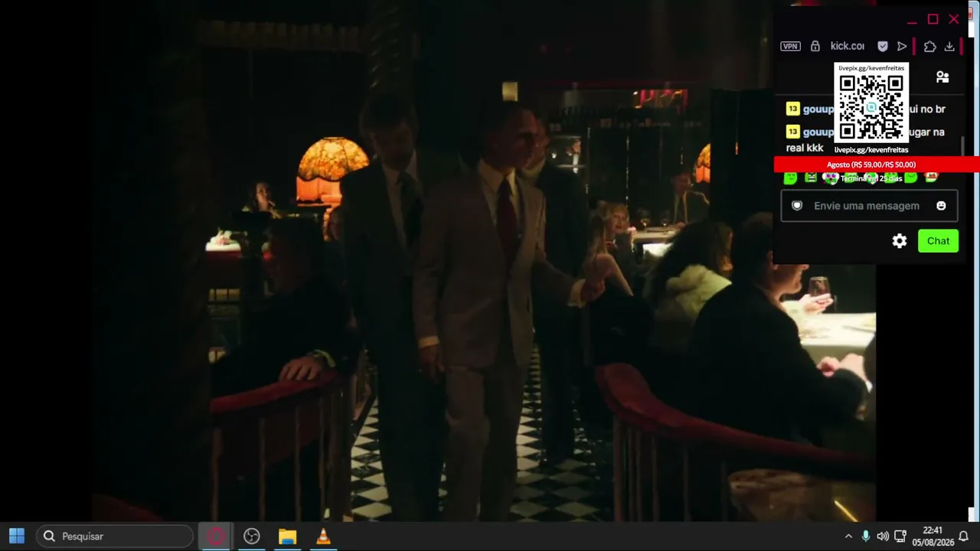The width and height of the screenshot is (980, 551).
Task: Click the first message's 13 subscriber badge
Action: 792,109
